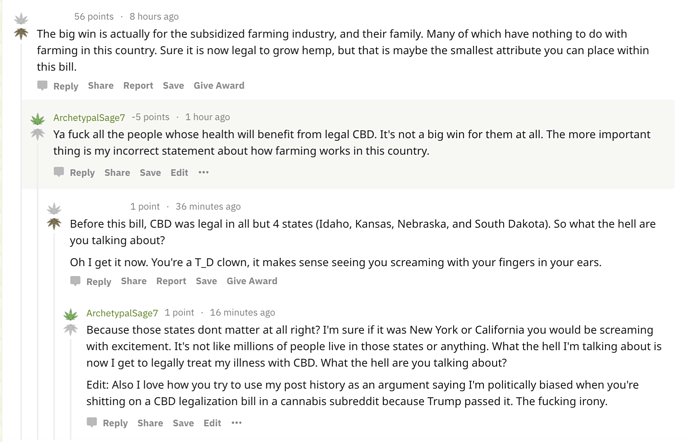The width and height of the screenshot is (690, 442).
Task: Give Award to the 56 points comment
Action: [x=219, y=85]
